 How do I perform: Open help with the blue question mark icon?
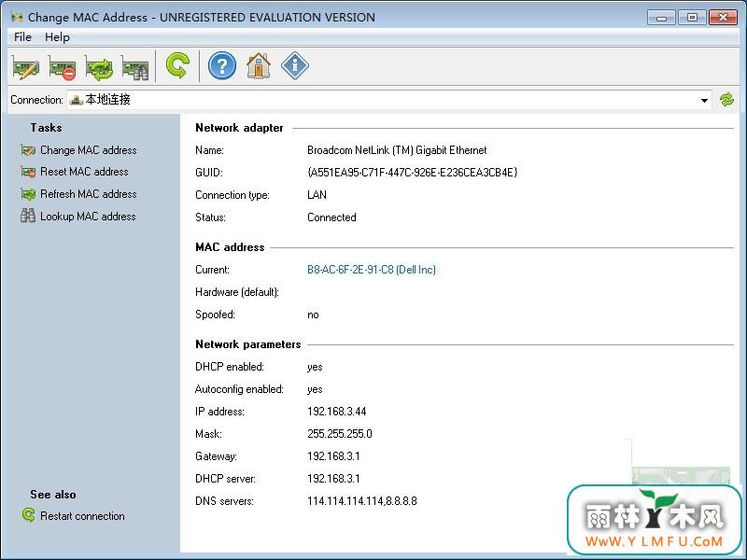(x=222, y=65)
